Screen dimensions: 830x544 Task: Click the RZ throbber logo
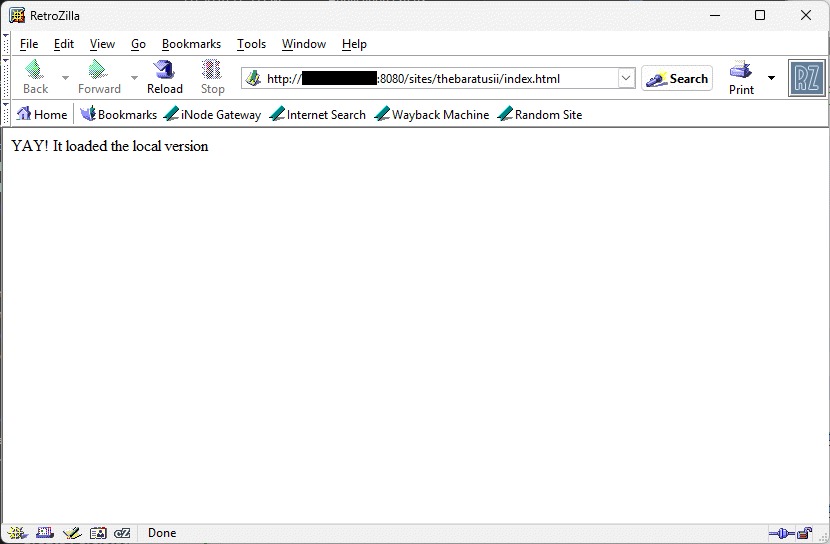[806, 78]
